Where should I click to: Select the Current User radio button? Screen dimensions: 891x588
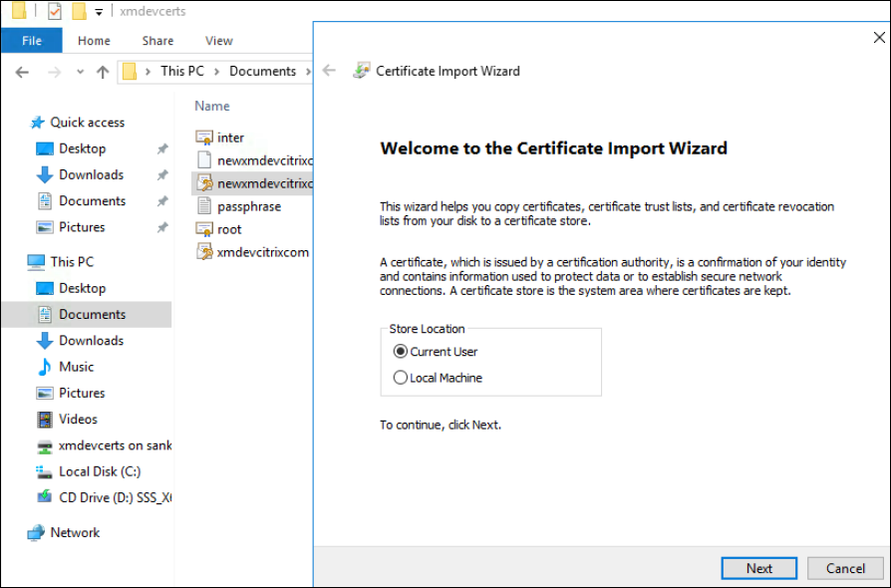(x=401, y=352)
